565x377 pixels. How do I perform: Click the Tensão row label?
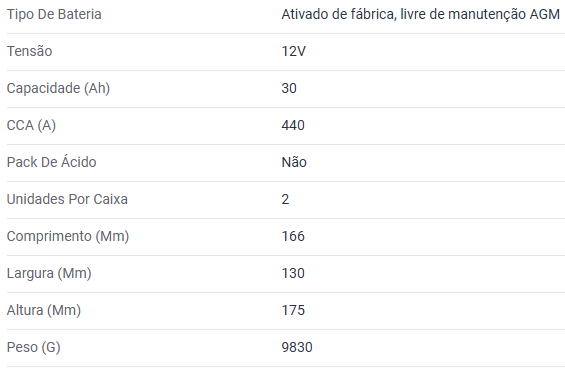point(30,51)
